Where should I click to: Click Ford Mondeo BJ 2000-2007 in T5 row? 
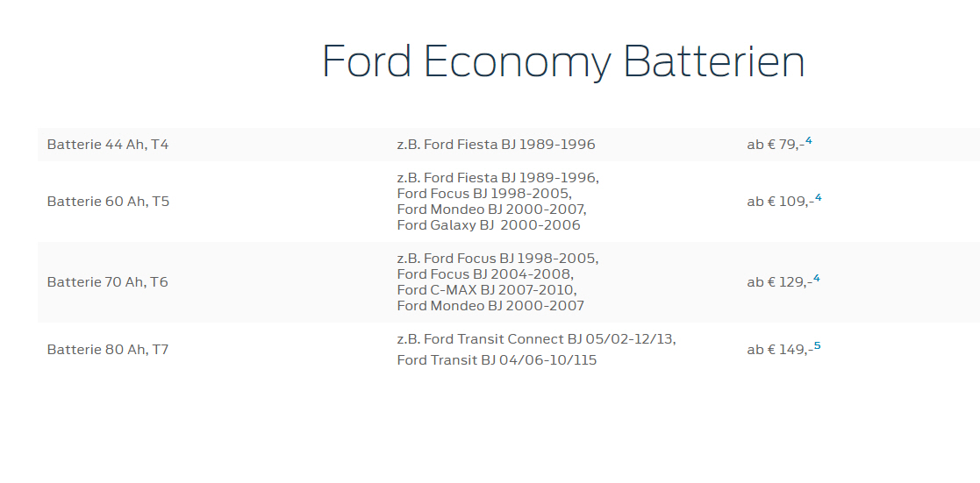(x=492, y=209)
